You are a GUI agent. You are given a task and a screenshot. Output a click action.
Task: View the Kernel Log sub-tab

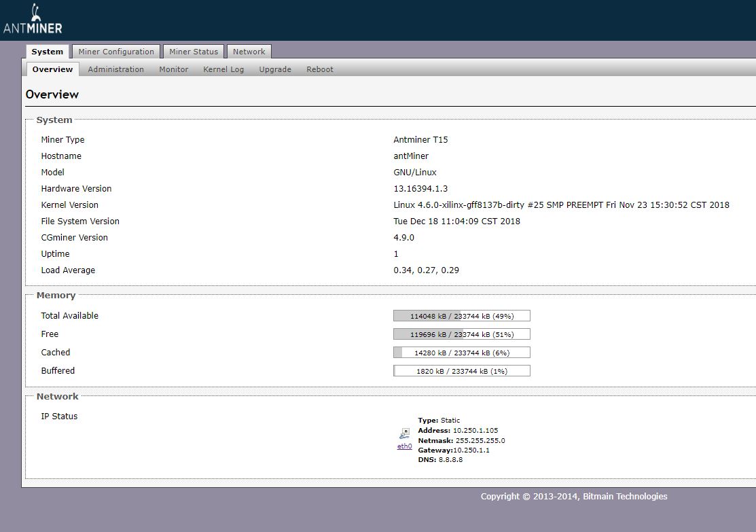[x=223, y=69]
